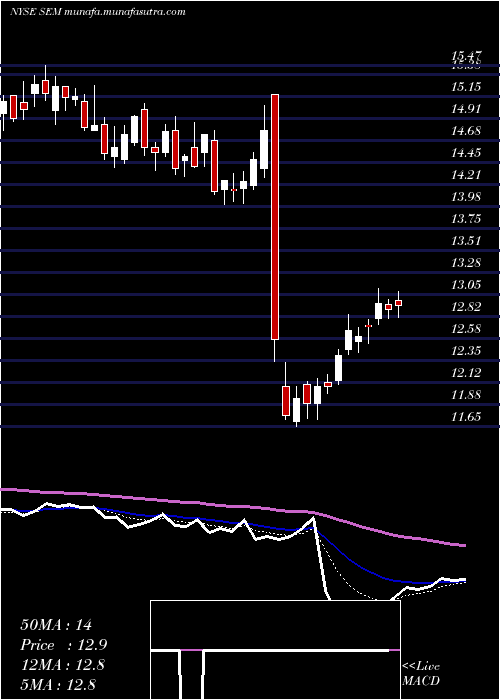The width and height of the screenshot is (500, 700).
Task: Click the Price : 12.9 readout
Action: (64, 645)
